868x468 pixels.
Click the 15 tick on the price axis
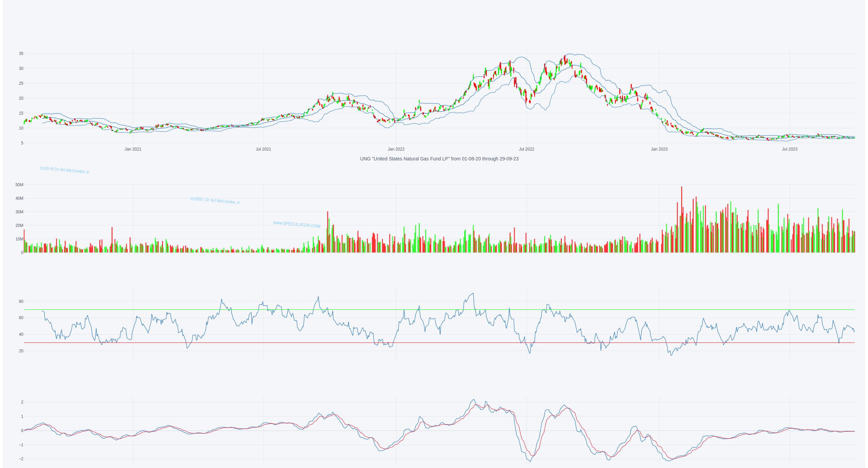21,113
